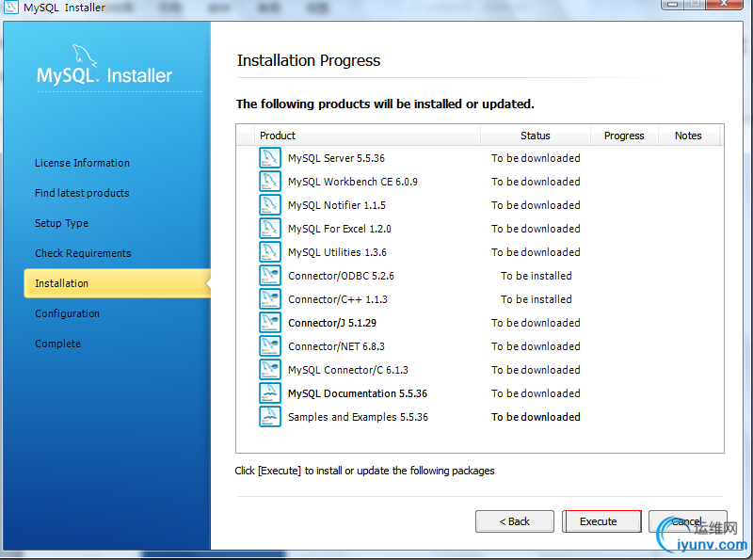Viewport: 753px width, 560px height.
Task: Click the 'Samples and Examples 5.5.36' product name
Action: point(358,417)
